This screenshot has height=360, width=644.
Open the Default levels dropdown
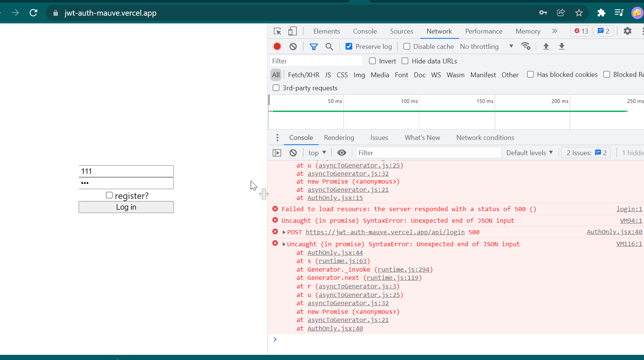[x=529, y=153]
